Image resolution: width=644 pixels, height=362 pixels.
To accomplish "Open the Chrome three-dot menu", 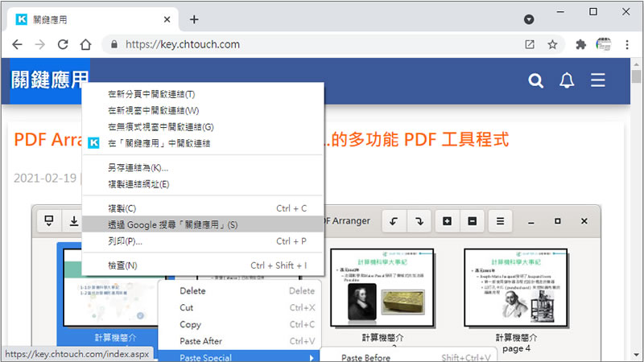I will (x=627, y=44).
